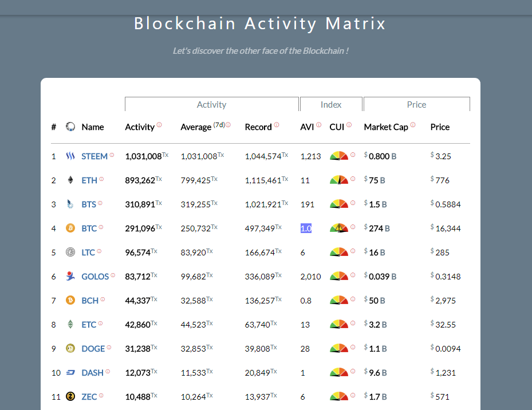The width and height of the screenshot is (532, 410).
Task: Click the warning CUI gauge in BTC row
Action: pos(339,228)
